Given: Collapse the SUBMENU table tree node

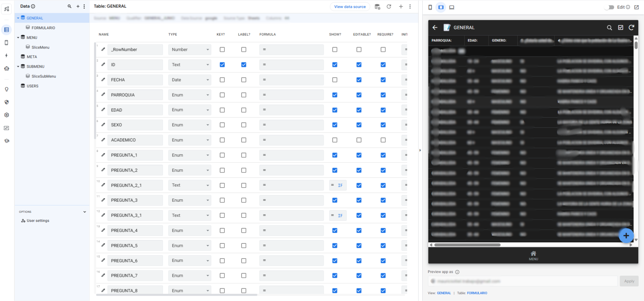Looking at the screenshot, I should click(x=18, y=67).
